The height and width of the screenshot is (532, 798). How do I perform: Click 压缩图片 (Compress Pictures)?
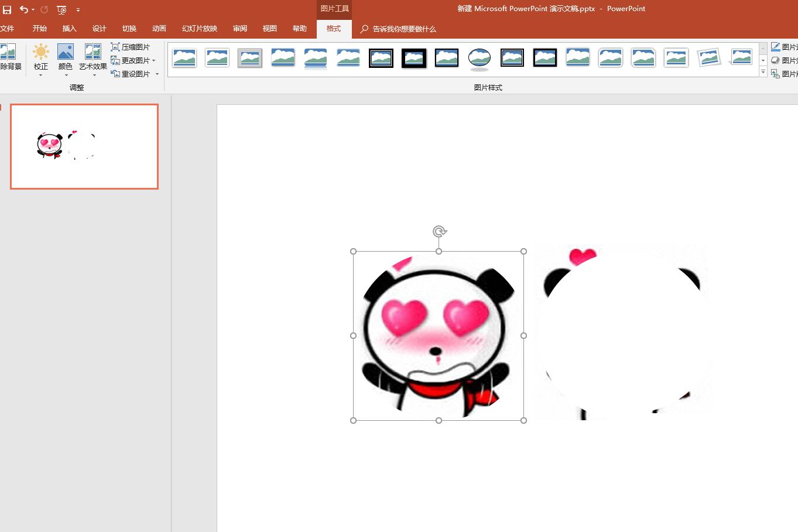point(131,47)
